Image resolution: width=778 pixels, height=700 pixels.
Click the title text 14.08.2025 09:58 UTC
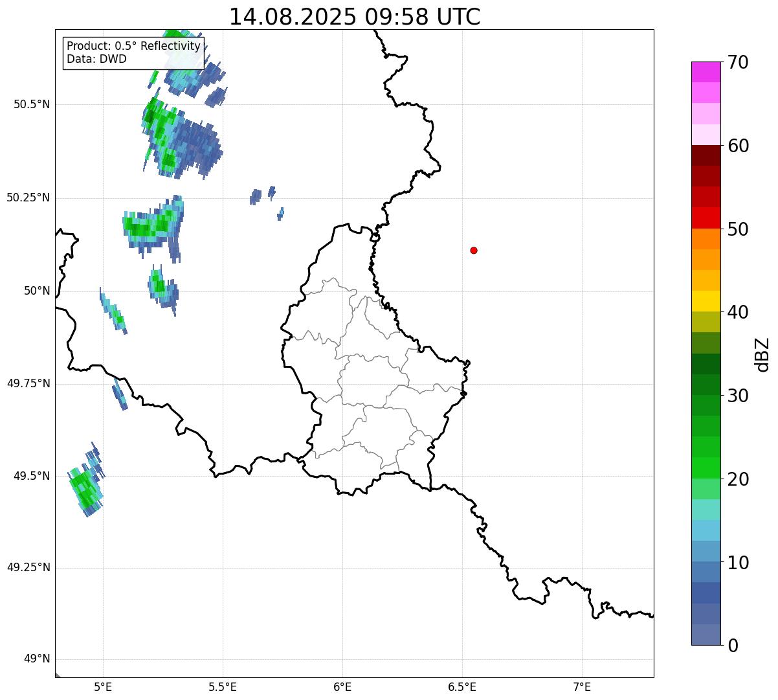pos(355,17)
